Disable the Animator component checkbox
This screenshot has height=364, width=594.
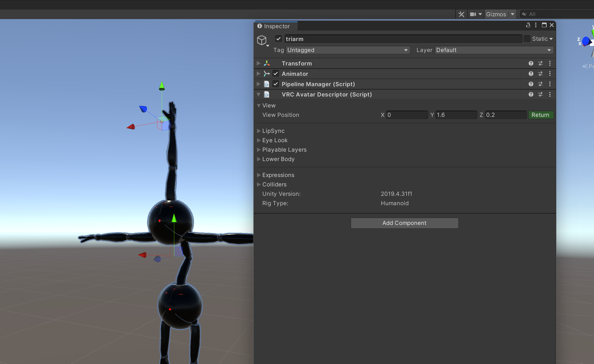tap(276, 74)
